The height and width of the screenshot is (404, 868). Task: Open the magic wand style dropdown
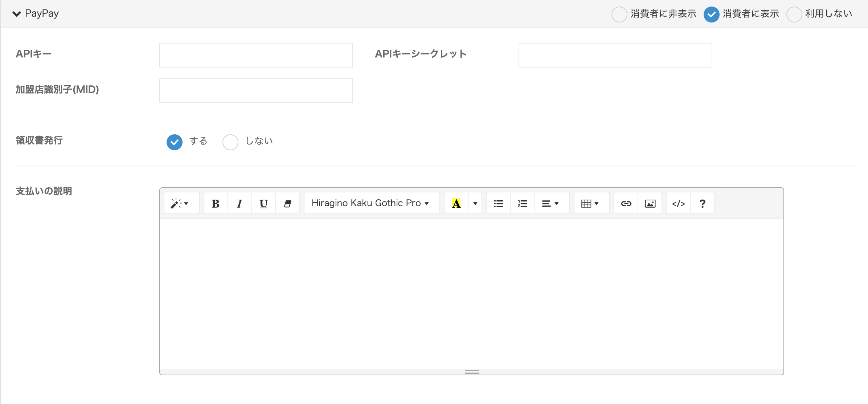coord(180,203)
